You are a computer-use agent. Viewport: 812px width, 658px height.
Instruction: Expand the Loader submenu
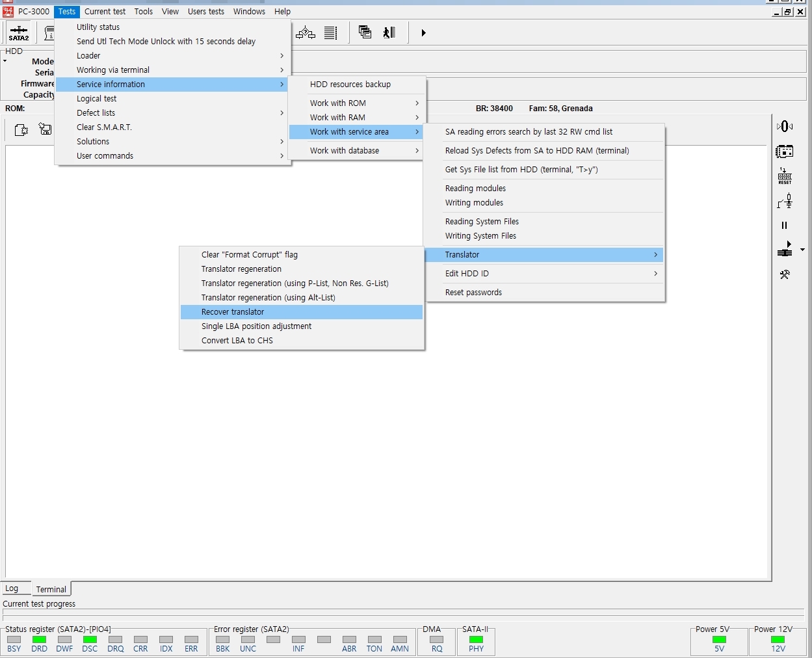tap(172, 56)
